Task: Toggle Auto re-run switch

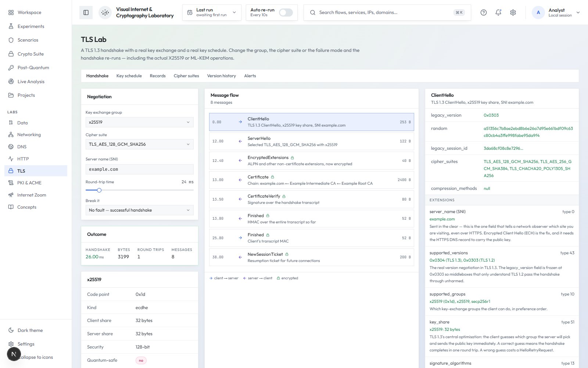Action: [x=286, y=13]
